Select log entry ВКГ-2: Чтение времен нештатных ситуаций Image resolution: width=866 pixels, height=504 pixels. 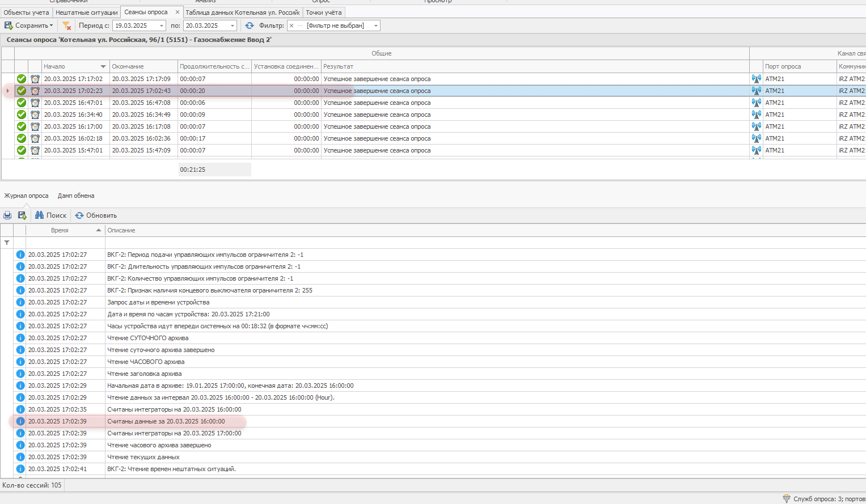[x=433, y=469]
